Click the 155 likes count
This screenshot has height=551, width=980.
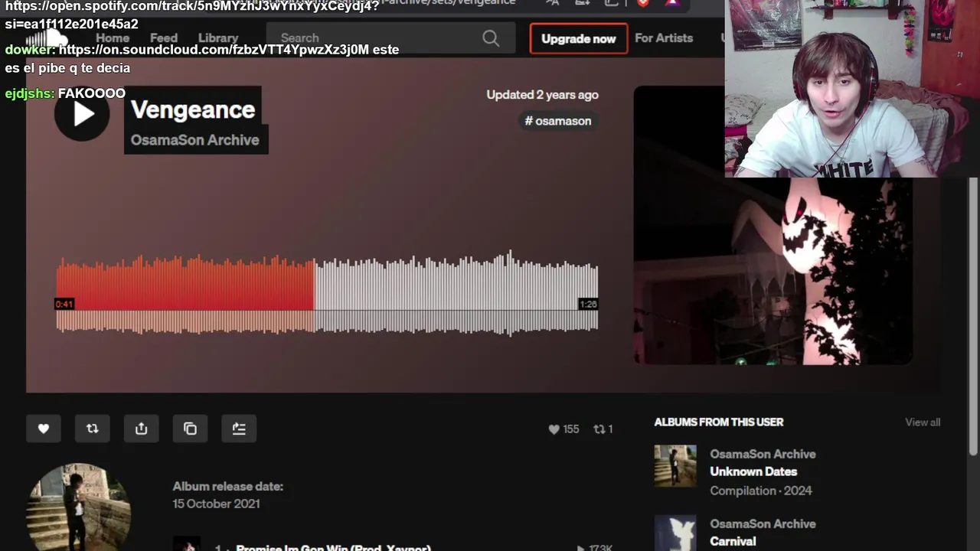pyautogui.click(x=564, y=429)
